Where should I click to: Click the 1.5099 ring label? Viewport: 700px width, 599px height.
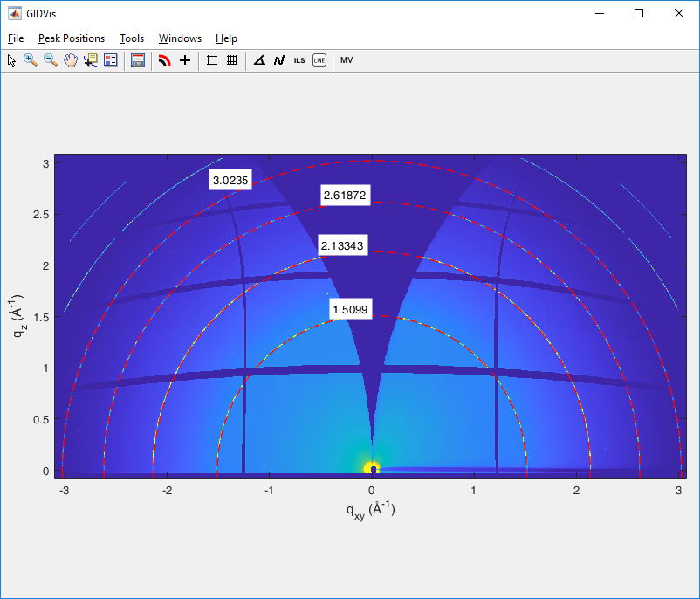coord(351,310)
